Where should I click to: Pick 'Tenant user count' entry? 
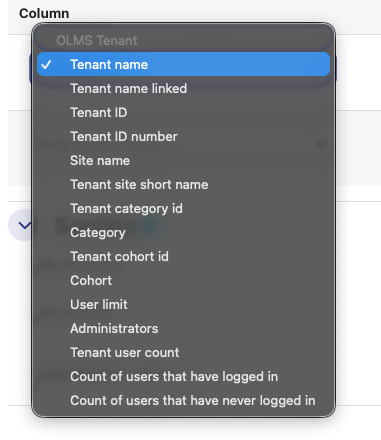pos(183,352)
